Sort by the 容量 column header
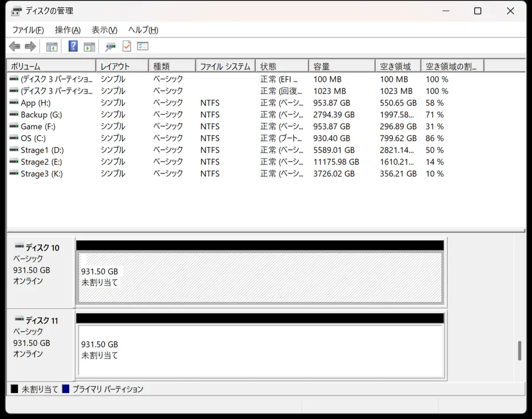This screenshot has width=532, height=419. pos(342,66)
